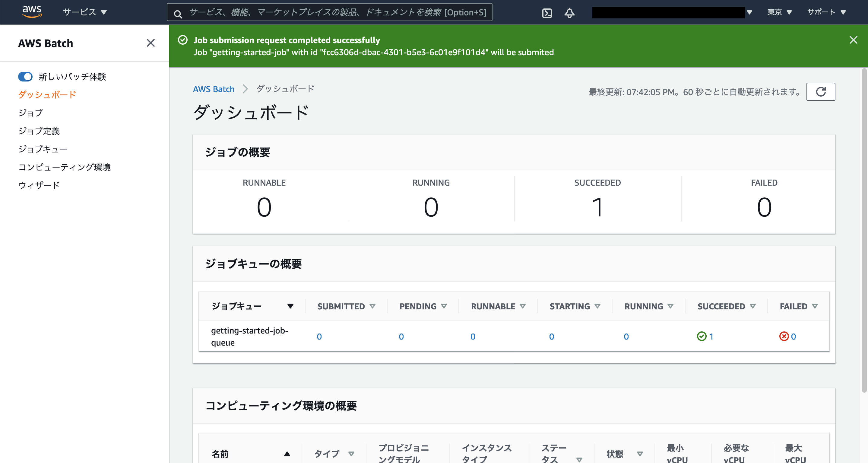Open SUCCEEDED count 1 for getting-started-job-queue
The height and width of the screenshot is (463, 868).
coord(711,337)
